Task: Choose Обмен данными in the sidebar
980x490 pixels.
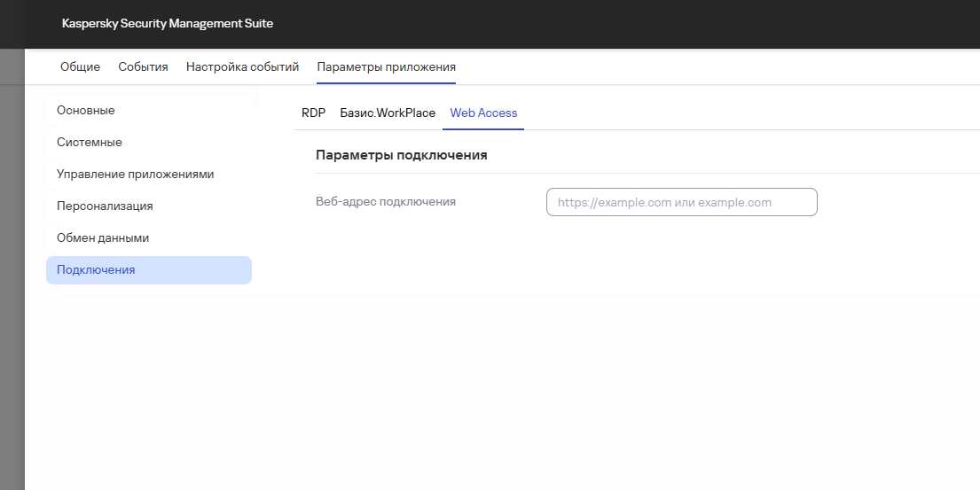Action: 103,238
